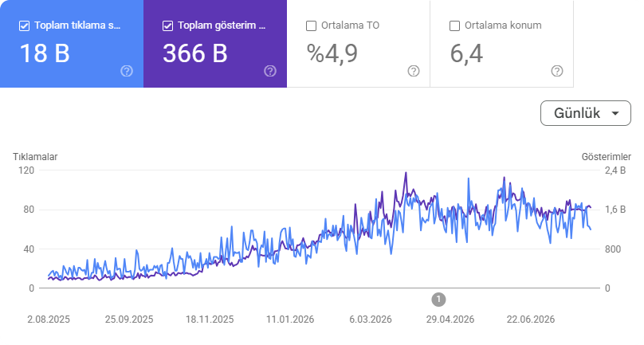Open help icon on Ortalama konum card
This screenshot has width=644, height=345.
(556, 71)
